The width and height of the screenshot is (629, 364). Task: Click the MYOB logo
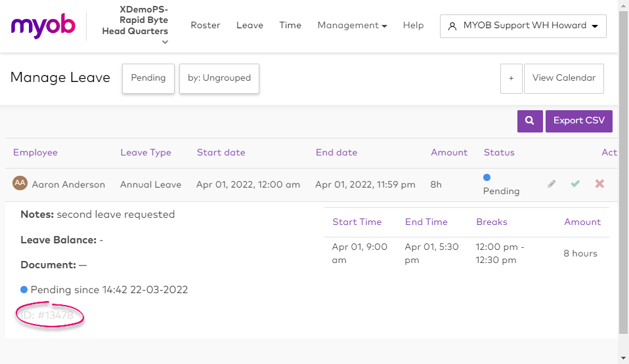[x=43, y=26]
